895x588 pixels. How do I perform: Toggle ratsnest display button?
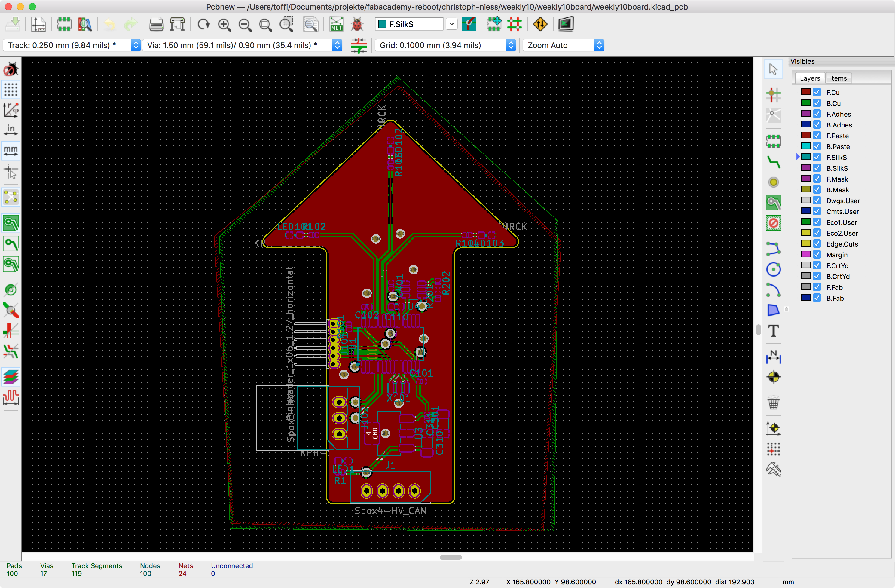click(11, 197)
